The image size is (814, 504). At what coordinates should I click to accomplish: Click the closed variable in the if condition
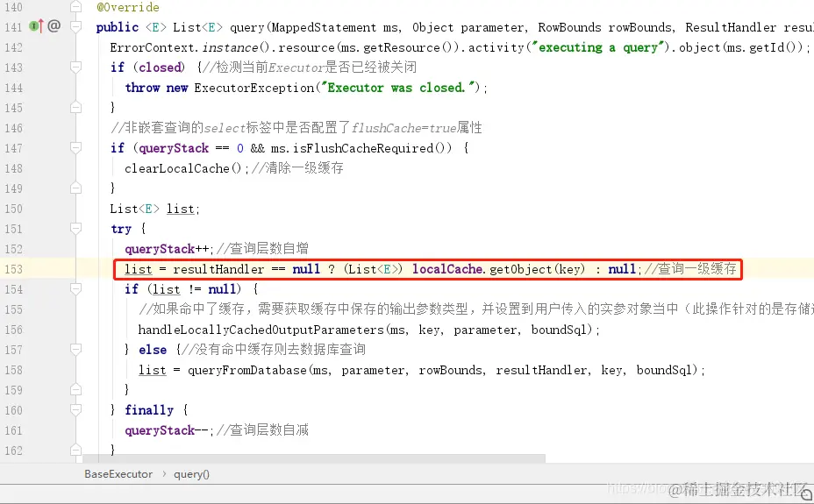coord(160,67)
